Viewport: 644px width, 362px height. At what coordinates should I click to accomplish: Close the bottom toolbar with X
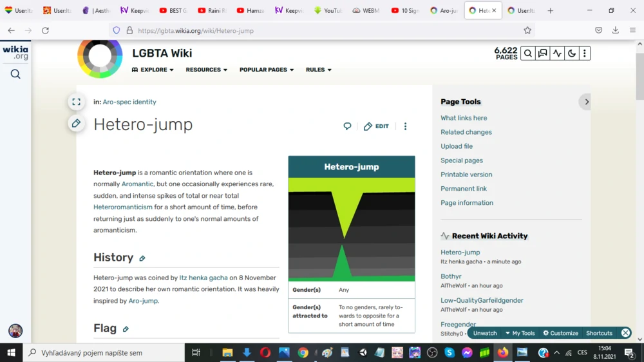tap(625, 333)
